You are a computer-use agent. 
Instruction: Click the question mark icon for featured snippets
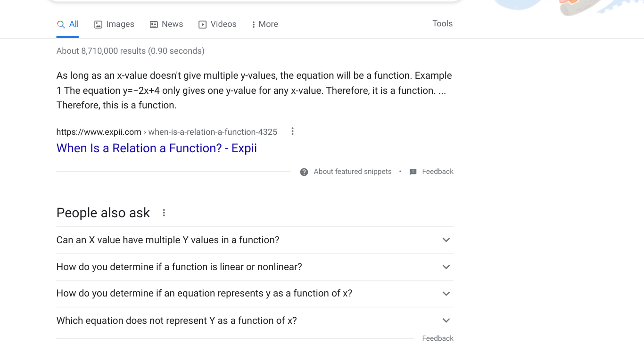click(304, 172)
